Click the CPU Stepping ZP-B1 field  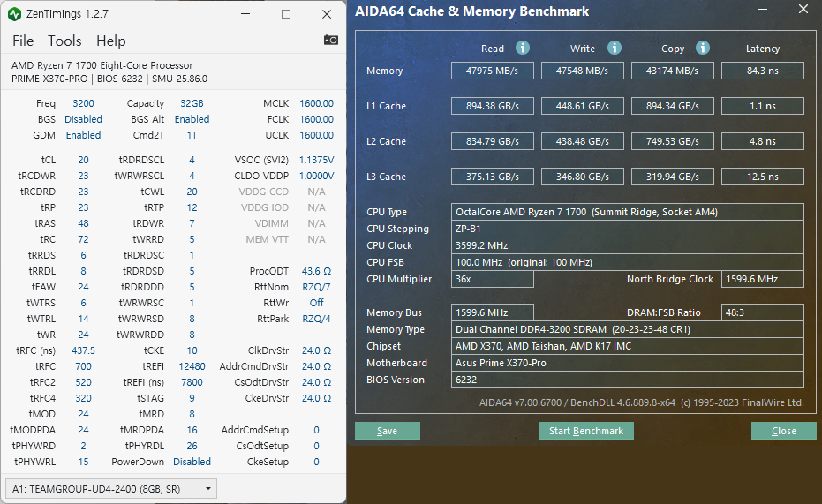click(628, 229)
